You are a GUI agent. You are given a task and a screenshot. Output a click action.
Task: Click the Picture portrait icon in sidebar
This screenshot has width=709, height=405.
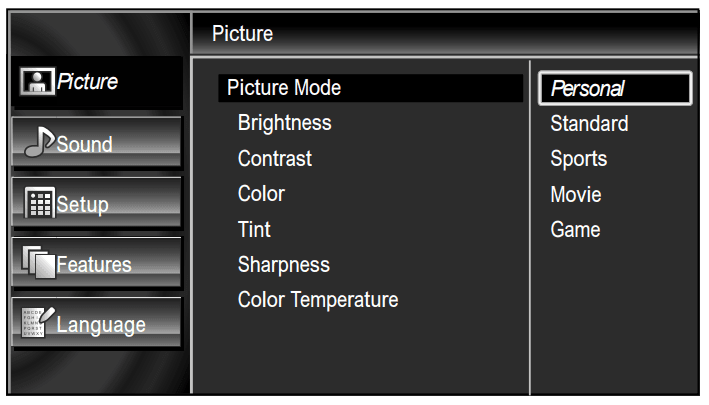coord(36,83)
